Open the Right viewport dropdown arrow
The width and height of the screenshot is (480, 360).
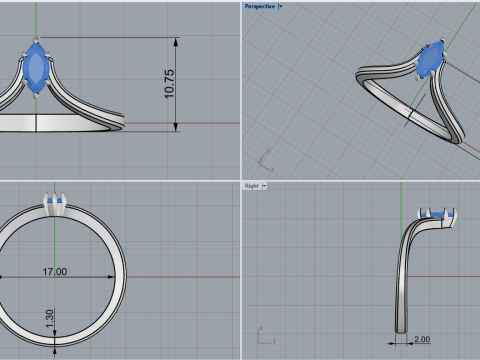(x=264, y=186)
